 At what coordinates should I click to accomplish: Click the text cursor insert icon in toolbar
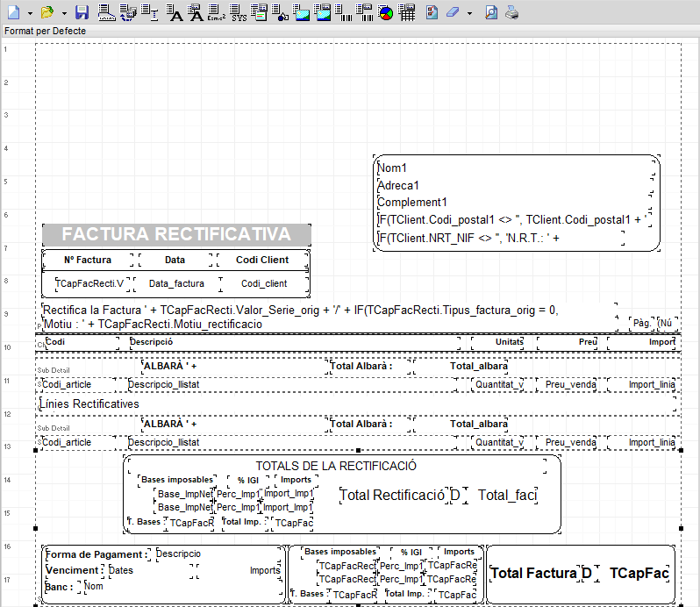tap(149, 12)
